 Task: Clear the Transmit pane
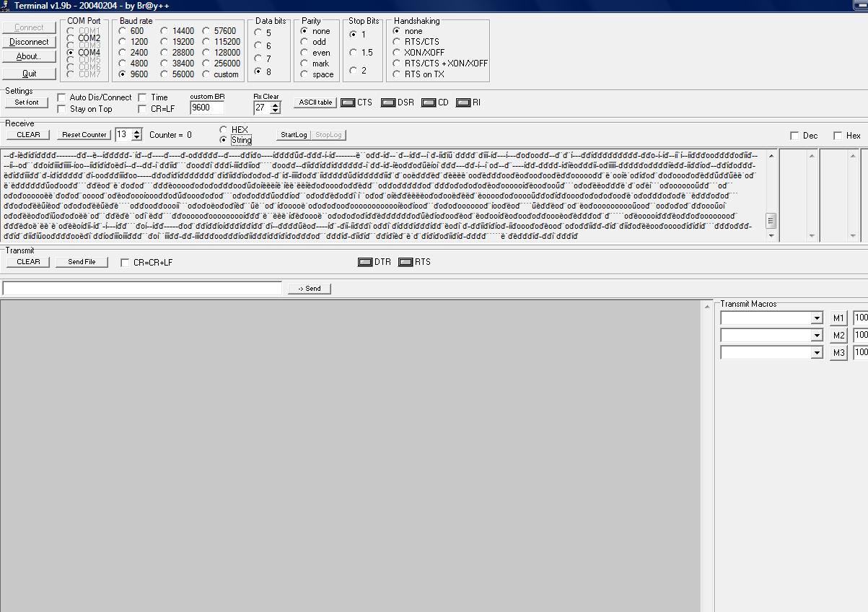click(28, 262)
